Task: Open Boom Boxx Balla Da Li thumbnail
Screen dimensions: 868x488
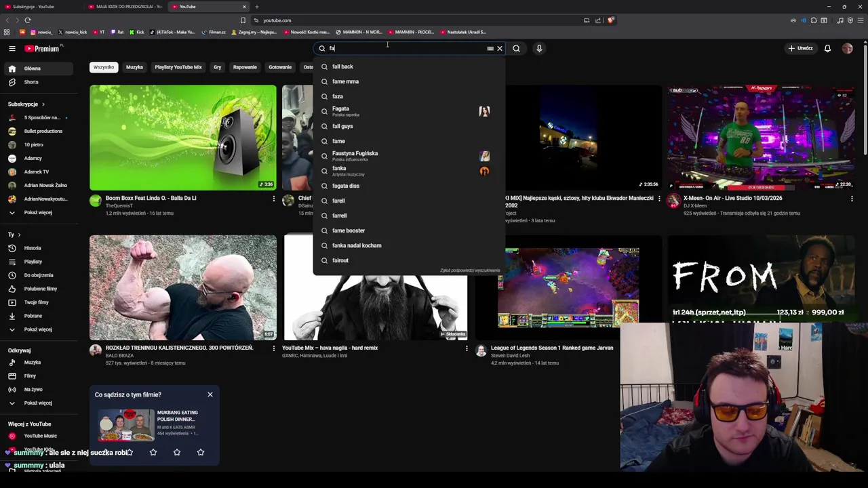Action: click(x=183, y=138)
